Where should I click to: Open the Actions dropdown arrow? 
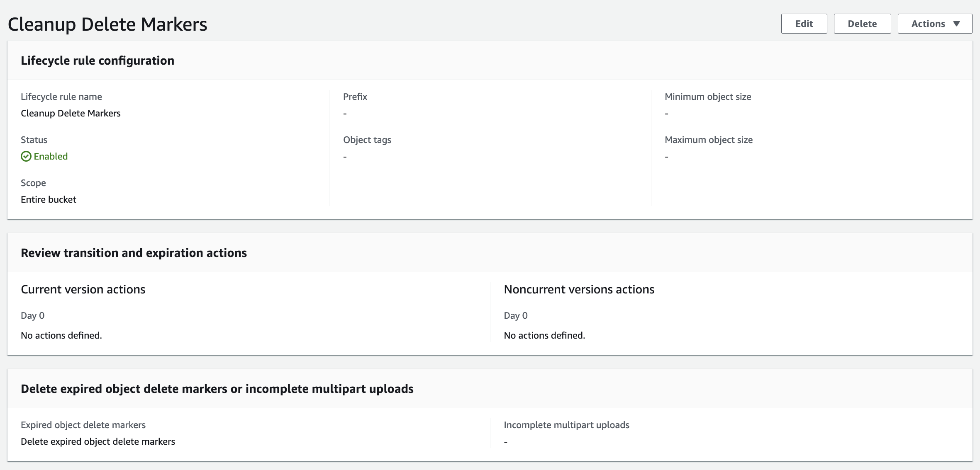[956, 24]
